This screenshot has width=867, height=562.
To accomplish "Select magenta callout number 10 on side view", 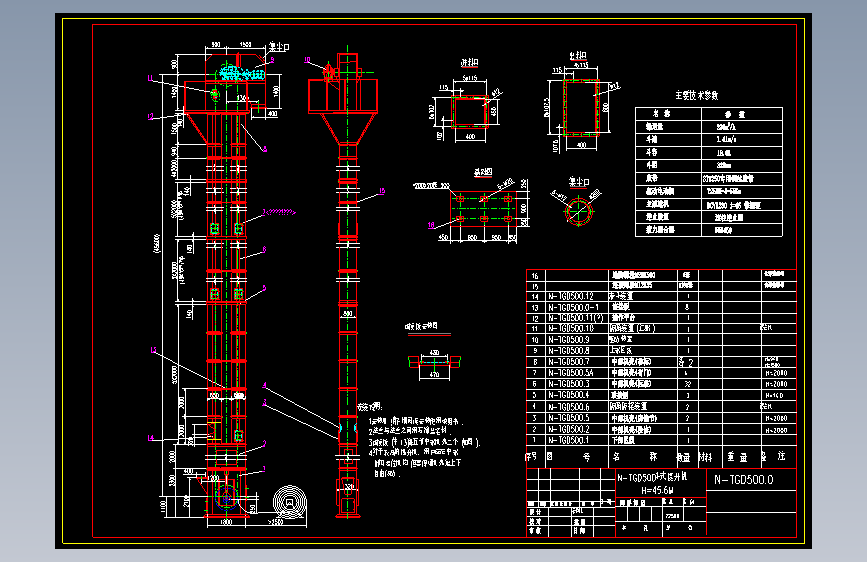I will [307, 60].
